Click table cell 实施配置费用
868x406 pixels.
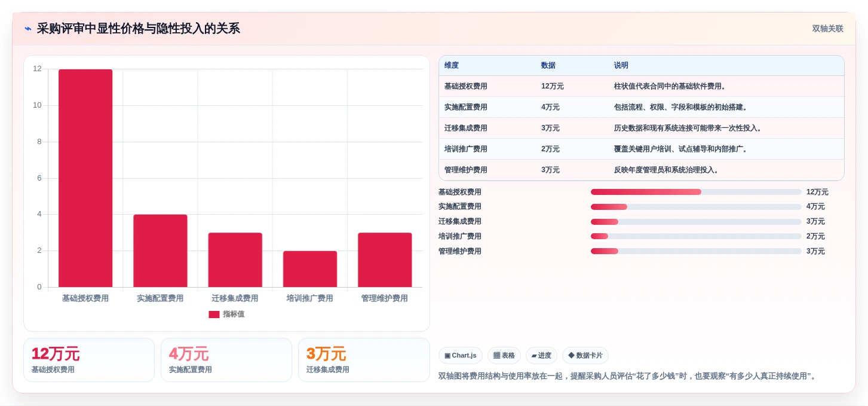466,108
